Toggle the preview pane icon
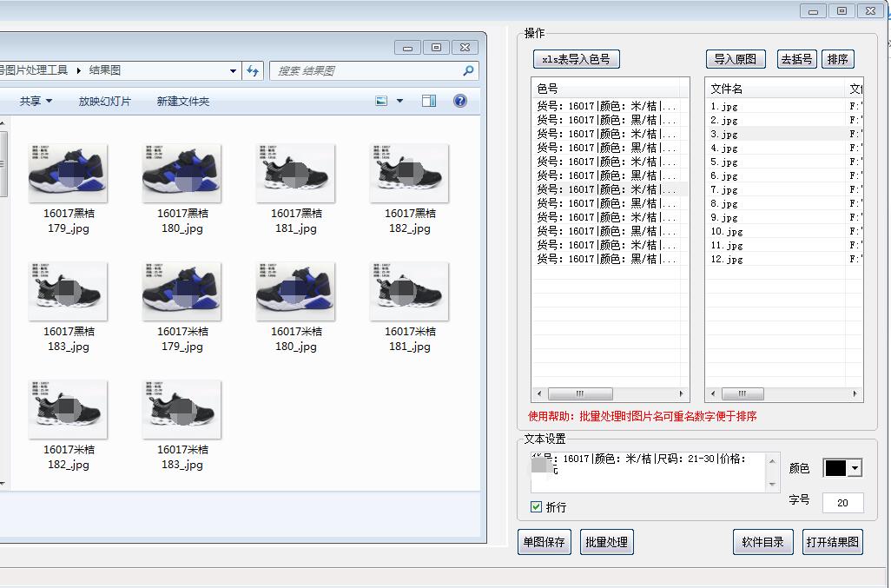 pyautogui.click(x=429, y=101)
